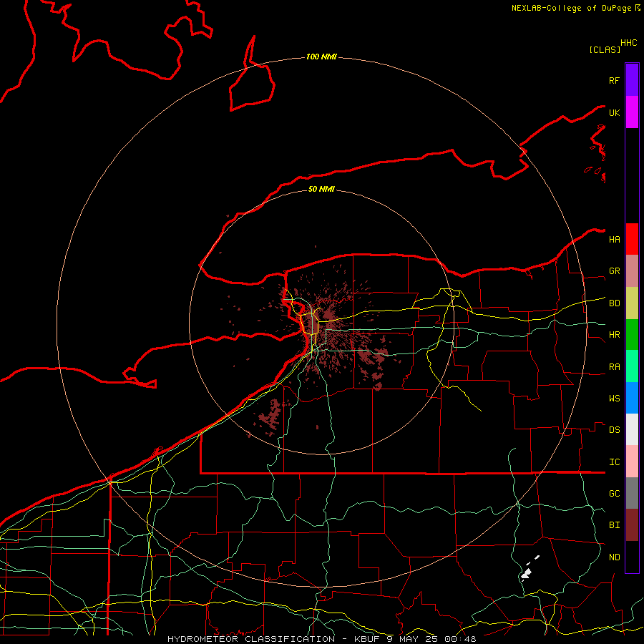Click the 100 NMI range ring label
Image resolution: width=644 pixels, height=644 pixels.
pyautogui.click(x=321, y=57)
